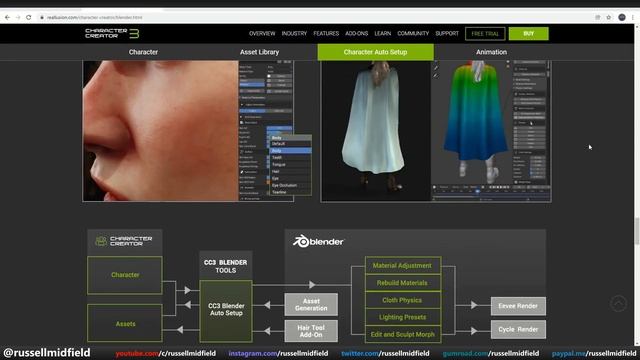Screen dimensions: 640x360
Task: Switch to the Asset Library tab
Action: click(260, 52)
